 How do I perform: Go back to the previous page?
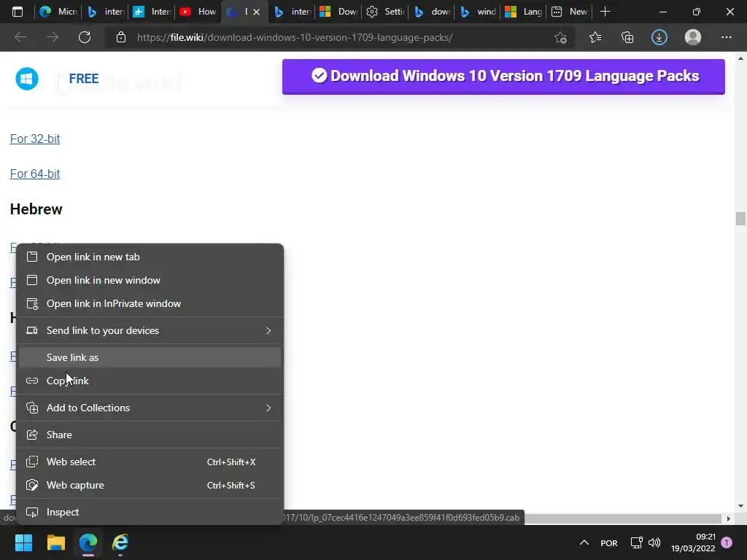(x=20, y=37)
